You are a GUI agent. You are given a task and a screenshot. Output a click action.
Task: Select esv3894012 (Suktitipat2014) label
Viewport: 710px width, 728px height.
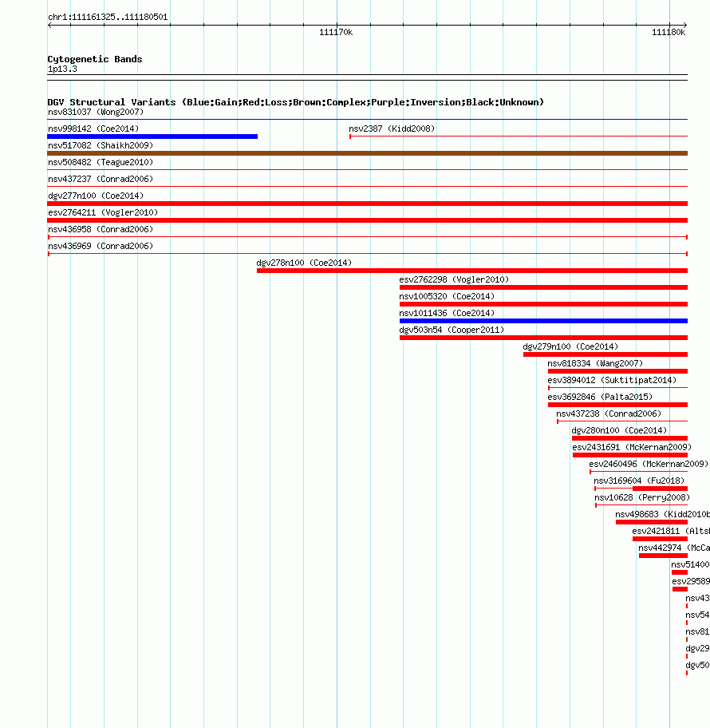pos(612,380)
